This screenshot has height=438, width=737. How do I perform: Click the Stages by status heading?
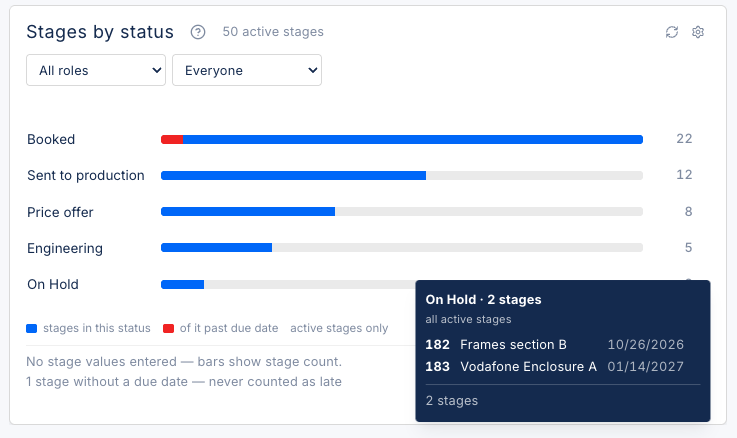[100, 32]
